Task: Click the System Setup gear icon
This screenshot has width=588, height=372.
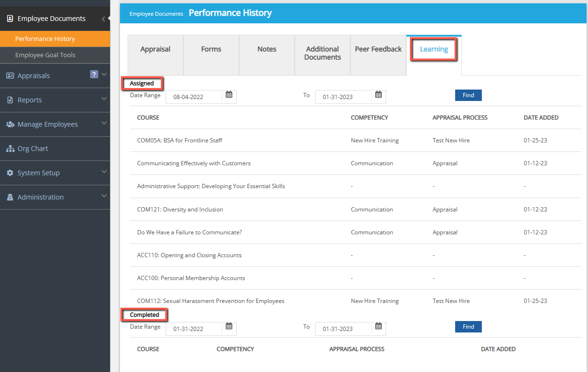Action: (10, 173)
